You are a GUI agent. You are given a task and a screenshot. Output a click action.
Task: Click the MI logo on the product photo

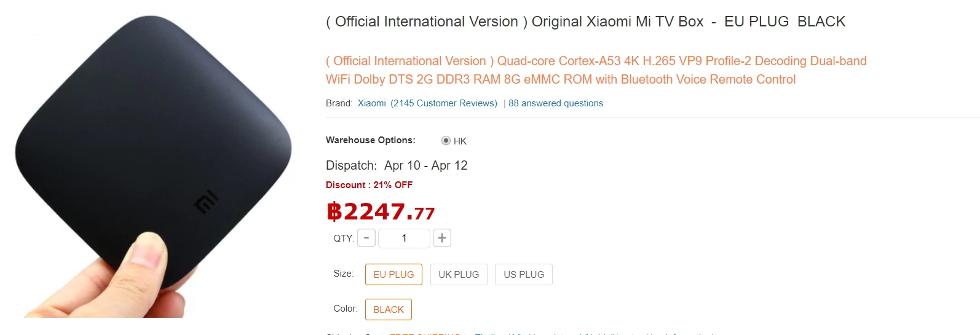pos(206,201)
